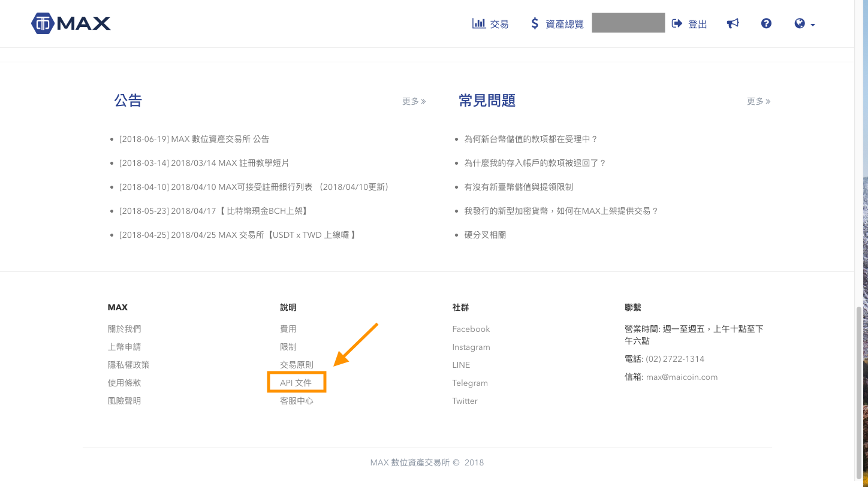Open the Facebook community link
This screenshot has width=868, height=487.
[x=471, y=329]
